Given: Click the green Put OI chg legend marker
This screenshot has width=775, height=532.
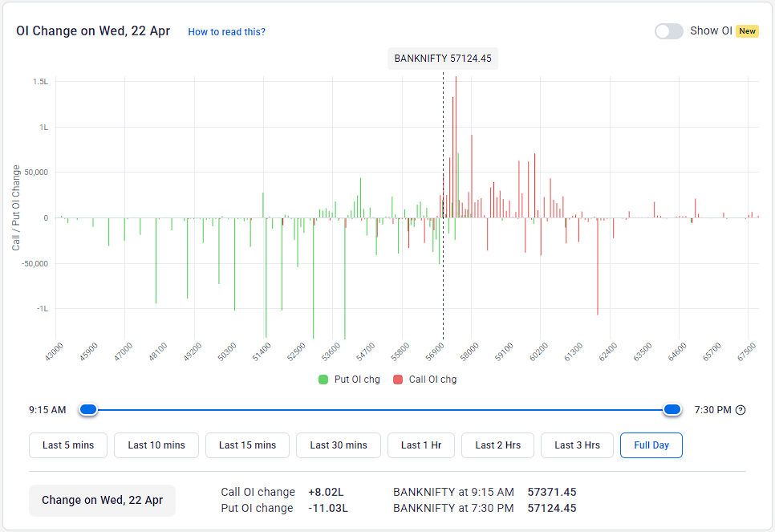Looking at the screenshot, I should 324,379.
